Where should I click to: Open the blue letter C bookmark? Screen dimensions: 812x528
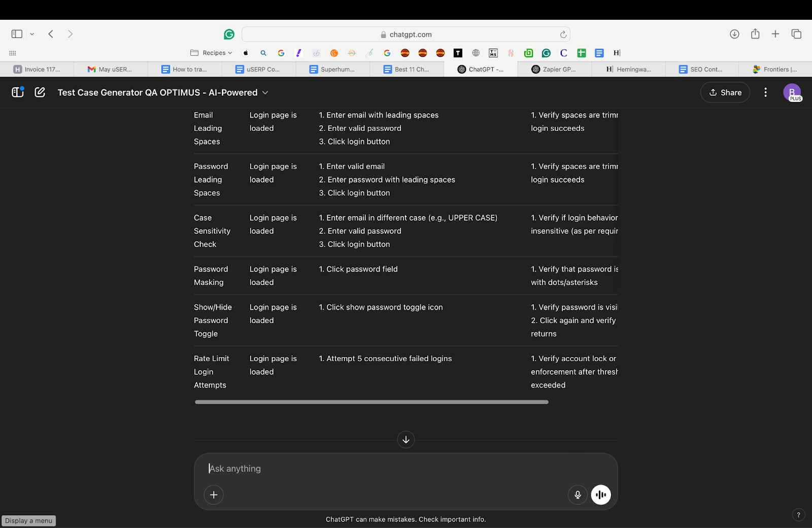tap(564, 53)
